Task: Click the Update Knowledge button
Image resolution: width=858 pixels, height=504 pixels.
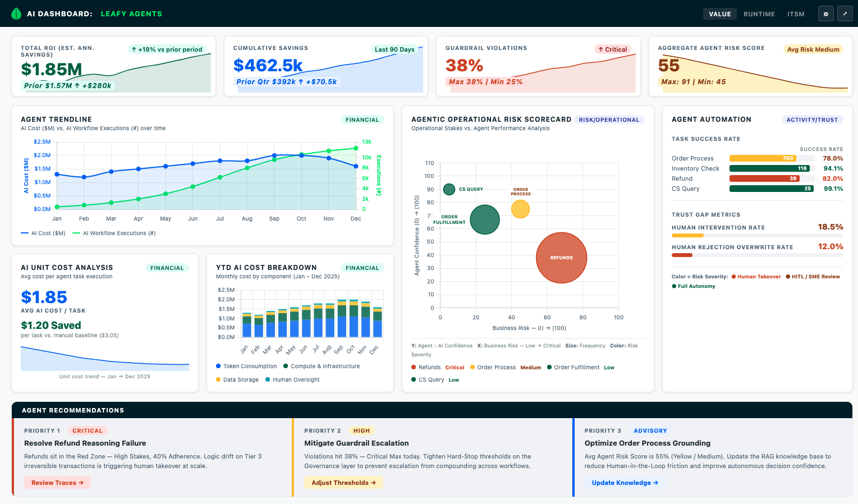Action: click(x=625, y=483)
